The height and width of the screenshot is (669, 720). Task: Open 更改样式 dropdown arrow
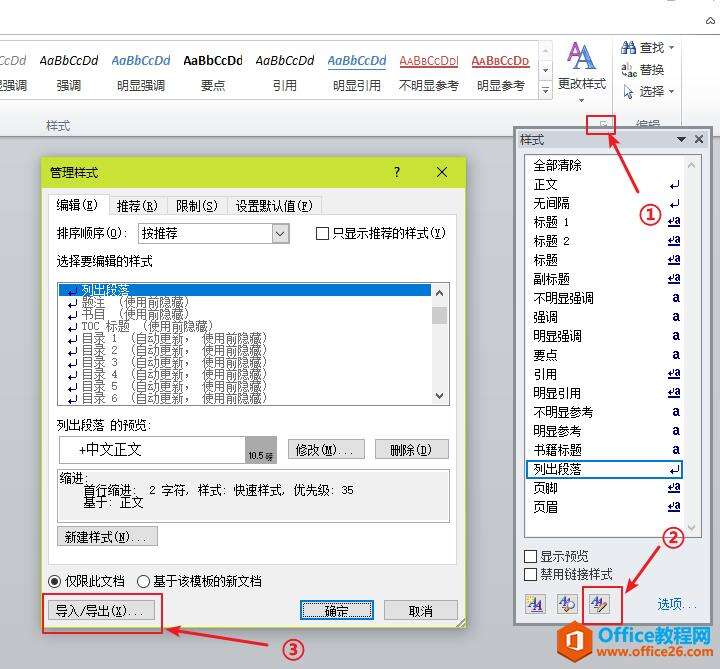[x=581, y=101]
